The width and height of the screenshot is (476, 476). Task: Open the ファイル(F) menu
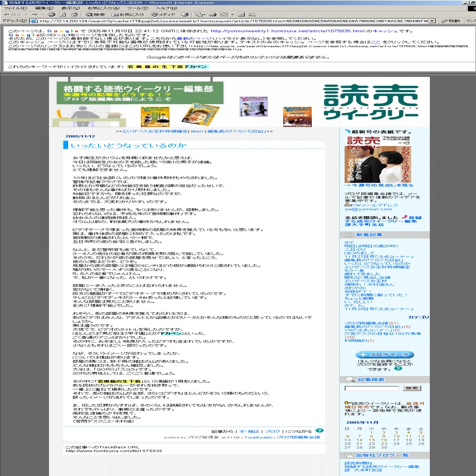pyautogui.click(x=15, y=8)
